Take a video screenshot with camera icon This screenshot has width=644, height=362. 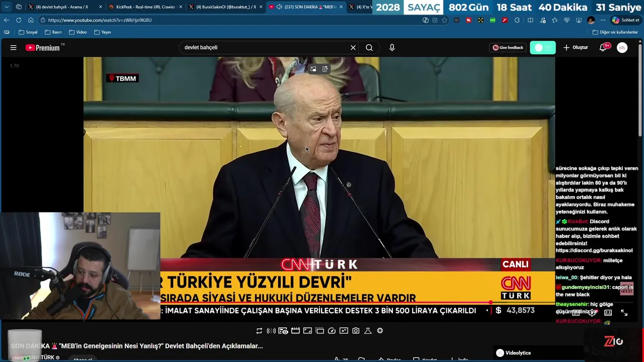(356, 331)
